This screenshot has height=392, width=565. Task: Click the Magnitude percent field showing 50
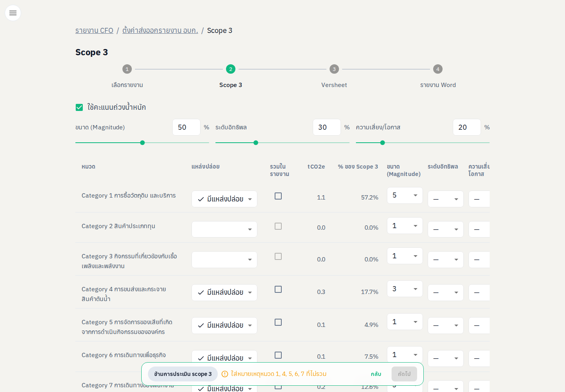tap(186, 127)
